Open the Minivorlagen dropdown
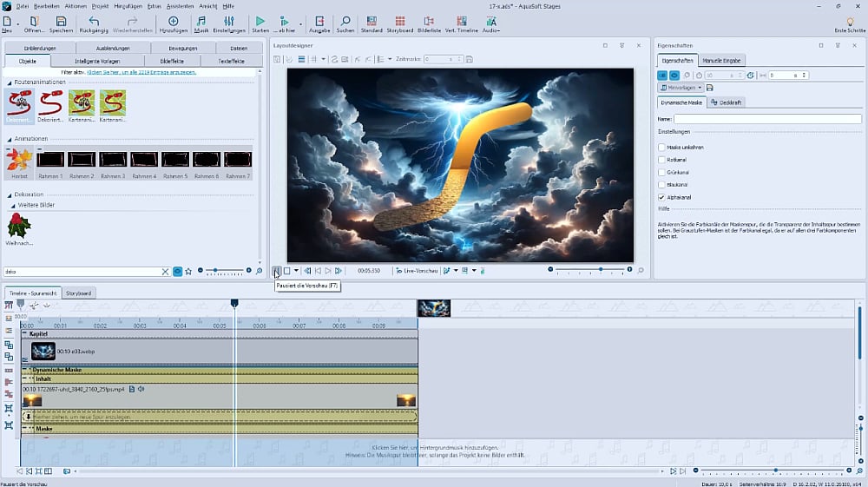Image resolution: width=868 pixels, height=487 pixels. click(x=680, y=88)
